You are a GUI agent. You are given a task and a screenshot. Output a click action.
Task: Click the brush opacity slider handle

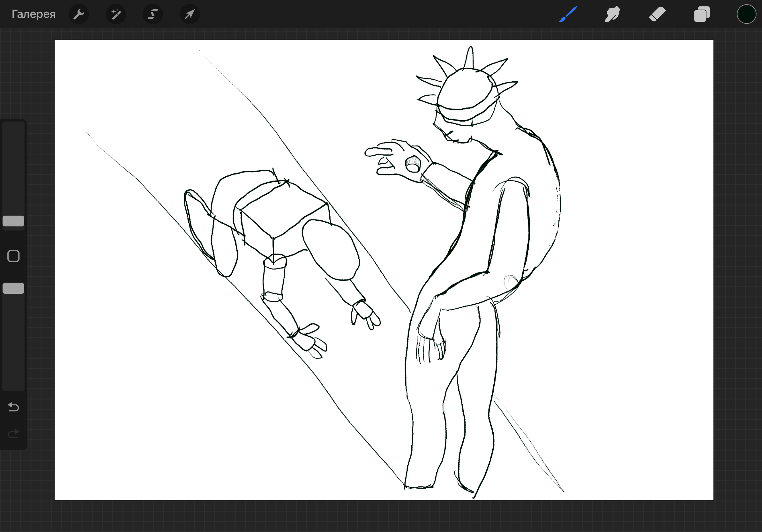pyautogui.click(x=13, y=288)
